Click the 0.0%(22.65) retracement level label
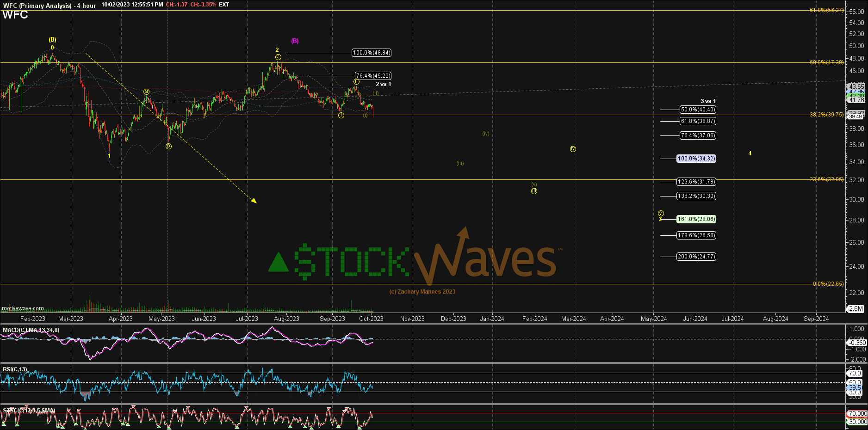 pyautogui.click(x=828, y=284)
